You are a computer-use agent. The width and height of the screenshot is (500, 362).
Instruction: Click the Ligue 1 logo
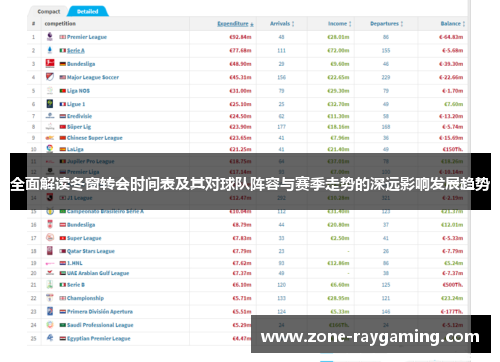point(50,104)
